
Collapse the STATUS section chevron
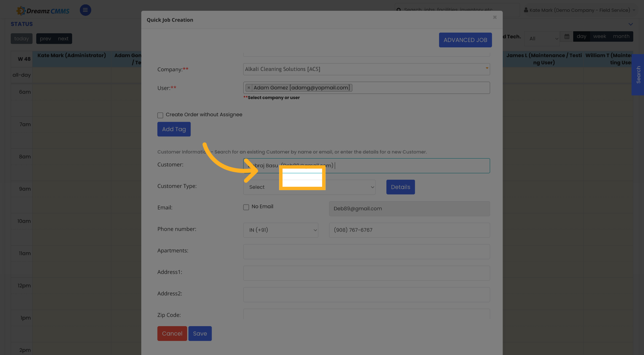click(631, 24)
